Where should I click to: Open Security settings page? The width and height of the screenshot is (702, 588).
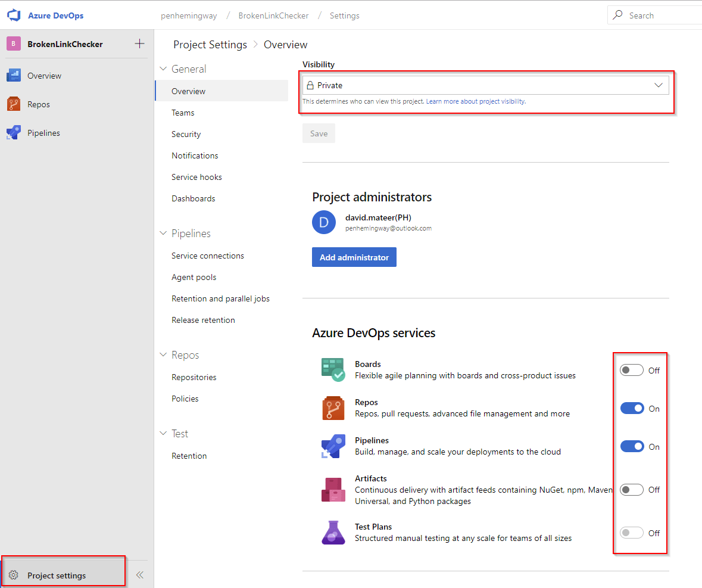pyautogui.click(x=186, y=134)
